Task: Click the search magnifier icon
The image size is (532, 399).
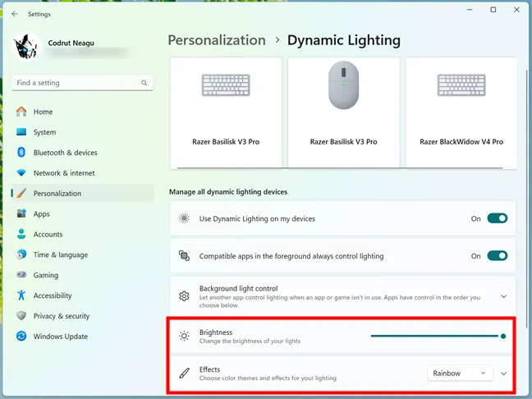Action: pyautogui.click(x=144, y=83)
